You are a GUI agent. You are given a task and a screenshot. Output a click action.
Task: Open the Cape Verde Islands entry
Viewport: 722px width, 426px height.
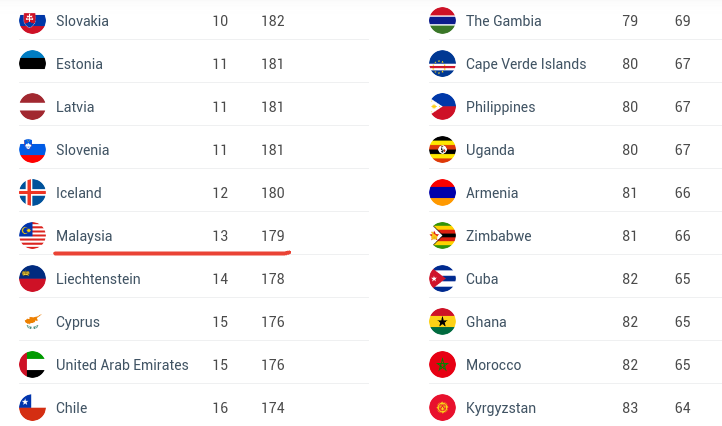point(526,64)
